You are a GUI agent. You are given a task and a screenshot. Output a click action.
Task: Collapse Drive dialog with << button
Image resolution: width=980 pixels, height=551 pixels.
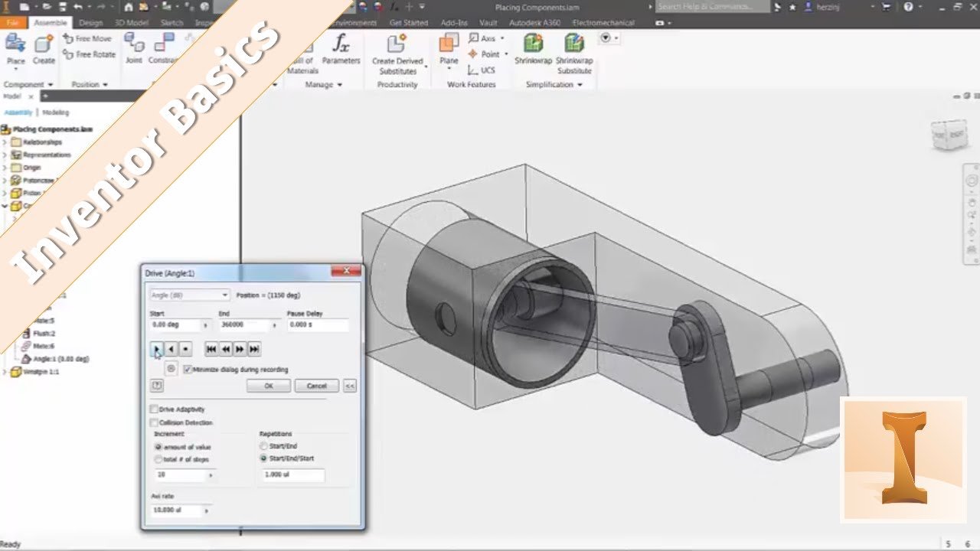pos(349,386)
